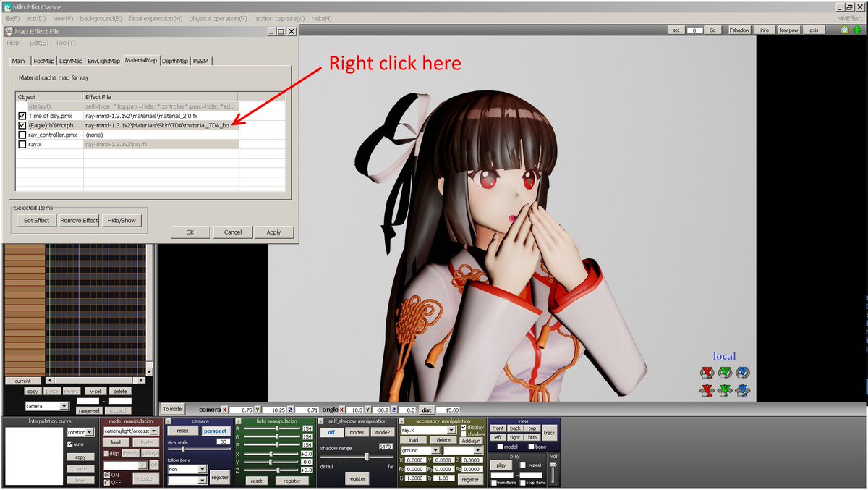Click the Y-axis rotation gizmo icon
The image size is (868, 490).
pos(725,373)
